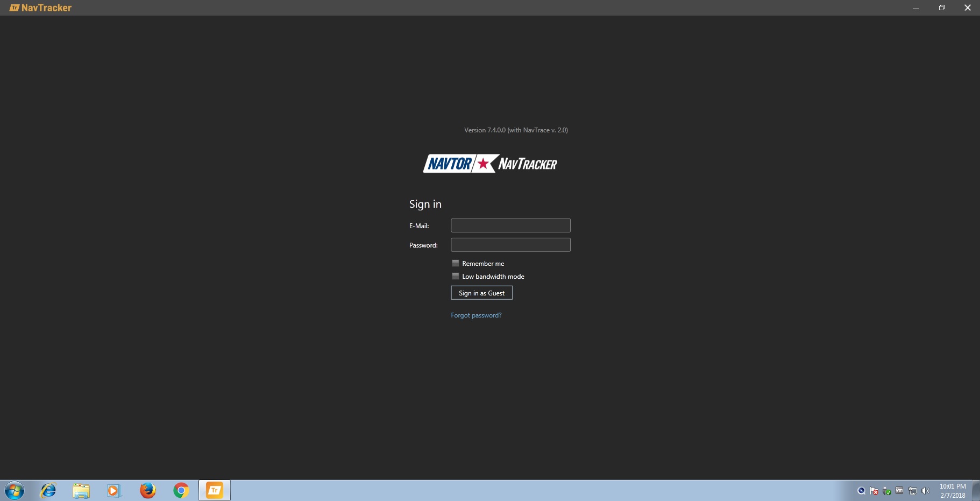Viewport: 980px width, 501px height.
Task: Open the Forgot password? link
Action: [x=476, y=315]
